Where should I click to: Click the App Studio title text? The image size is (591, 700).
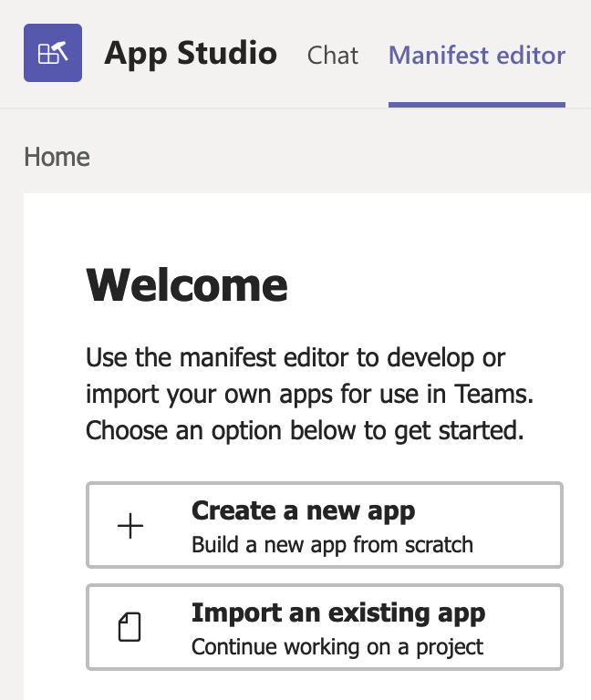(x=191, y=54)
